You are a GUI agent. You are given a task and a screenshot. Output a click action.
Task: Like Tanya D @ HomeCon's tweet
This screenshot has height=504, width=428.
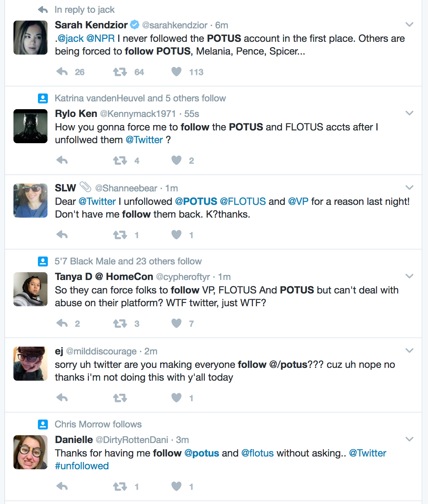tap(176, 323)
